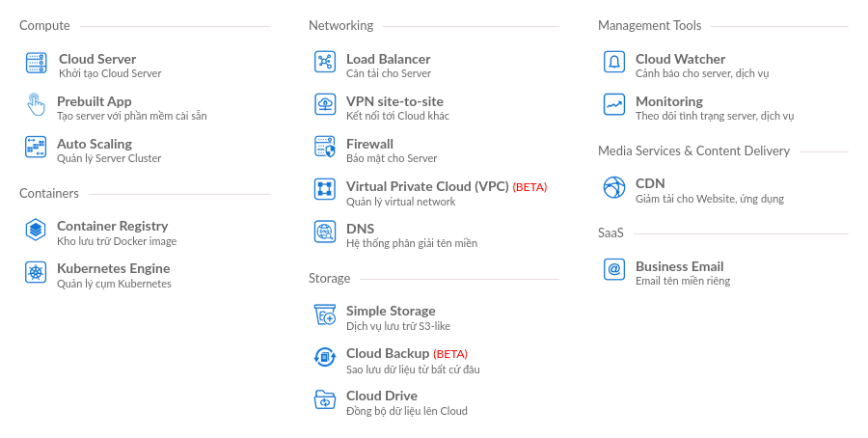Open the Virtual Private Cloud icon
This screenshot has width=868, height=438.
pyautogui.click(x=325, y=189)
